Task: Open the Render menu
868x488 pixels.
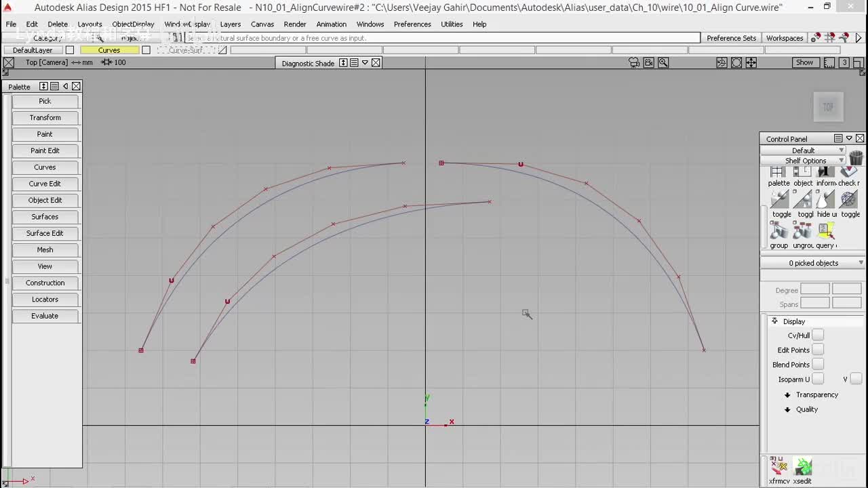Action: (295, 24)
